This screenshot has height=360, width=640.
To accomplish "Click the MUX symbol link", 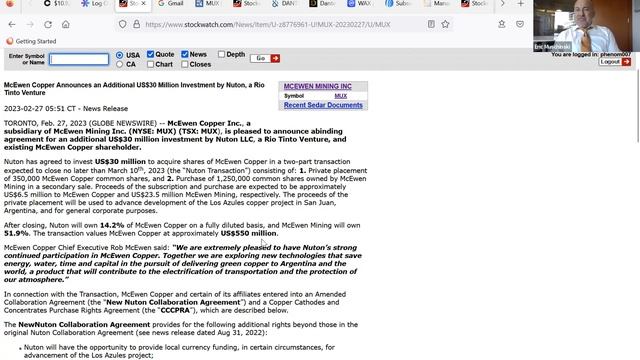I will (340, 96).
